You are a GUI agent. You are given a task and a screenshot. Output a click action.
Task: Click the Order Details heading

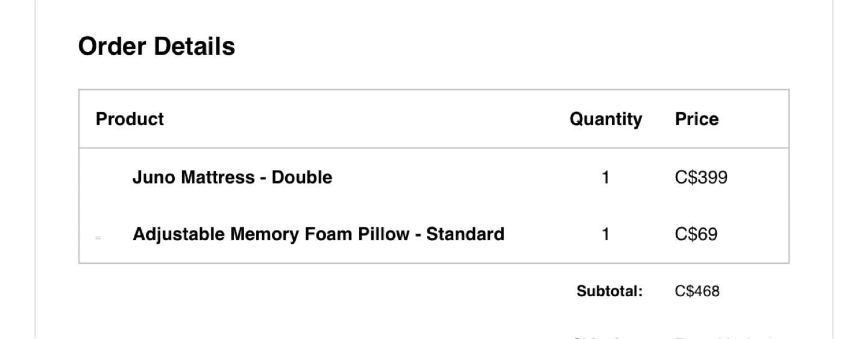[x=157, y=46]
